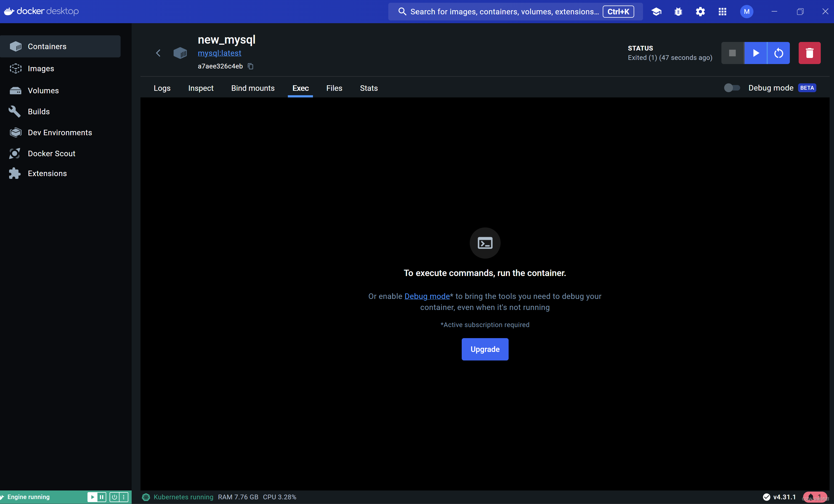
Task: Click the engine power button
Action: 115,497
